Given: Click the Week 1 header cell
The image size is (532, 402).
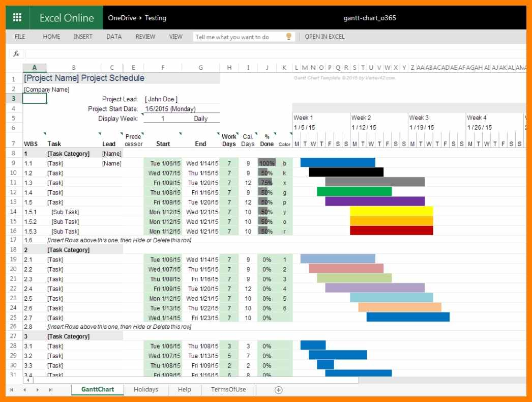Looking at the screenshot, I should (x=321, y=118).
